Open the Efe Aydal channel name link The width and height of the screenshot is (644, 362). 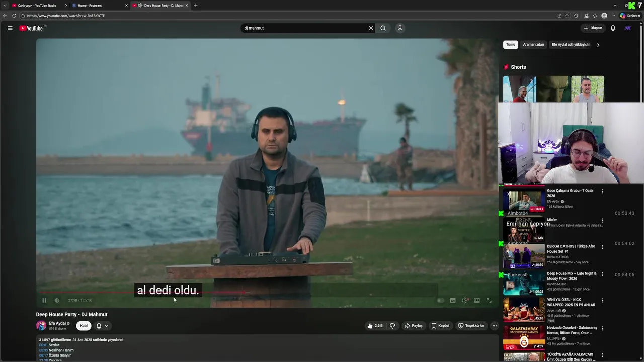tap(57, 323)
